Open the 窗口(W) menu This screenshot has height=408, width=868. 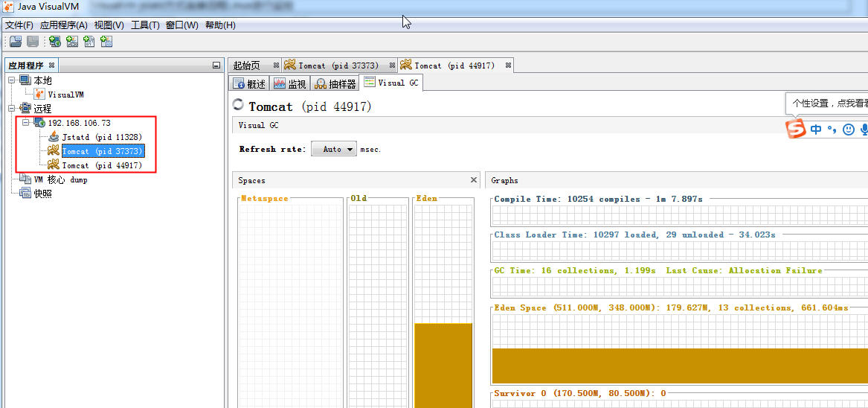(182, 25)
